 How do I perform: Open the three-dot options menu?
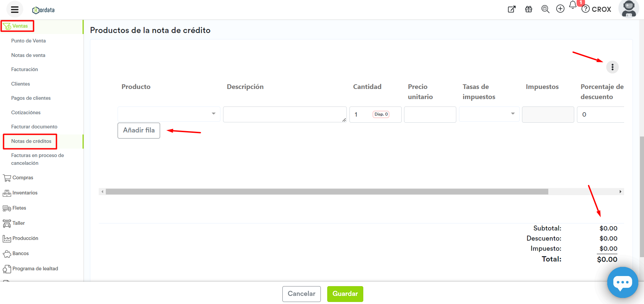pyautogui.click(x=612, y=67)
